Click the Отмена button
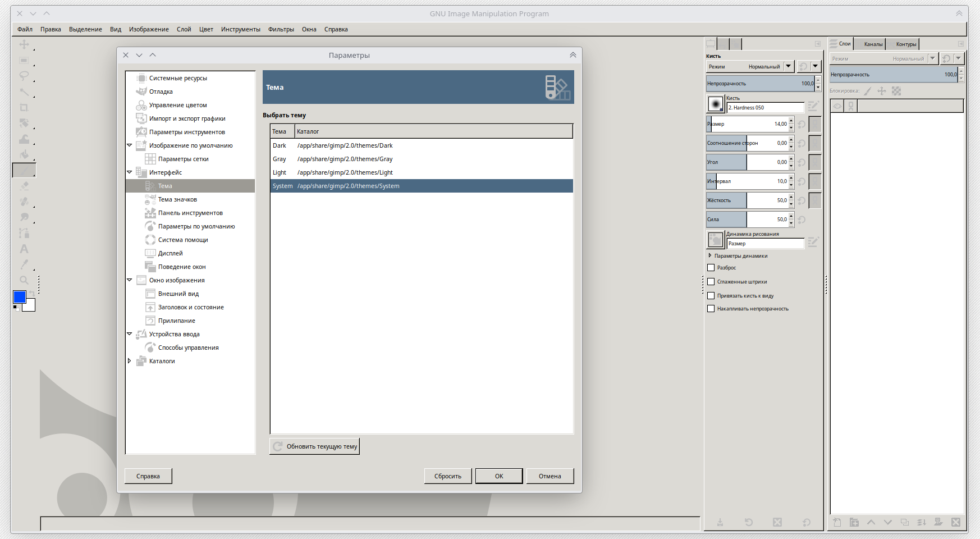This screenshot has width=980, height=539. coord(550,476)
